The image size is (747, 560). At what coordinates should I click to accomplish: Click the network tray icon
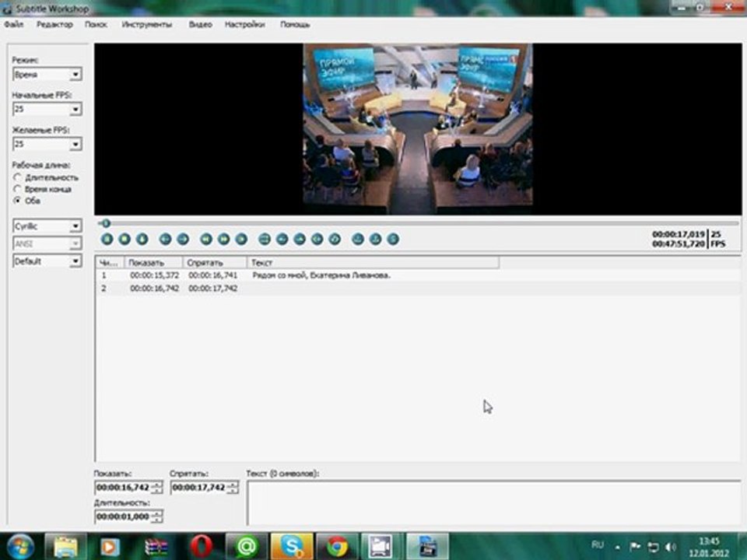coord(653,547)
